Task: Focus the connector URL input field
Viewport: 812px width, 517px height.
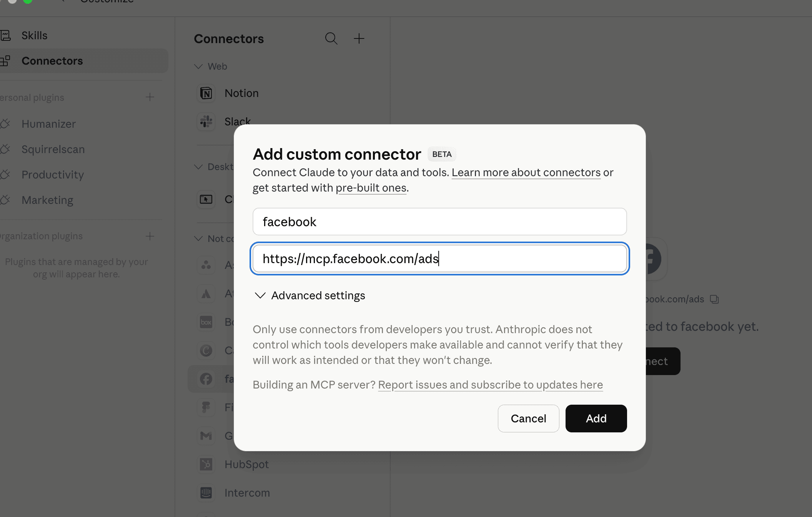Action: tap(440, 258)
